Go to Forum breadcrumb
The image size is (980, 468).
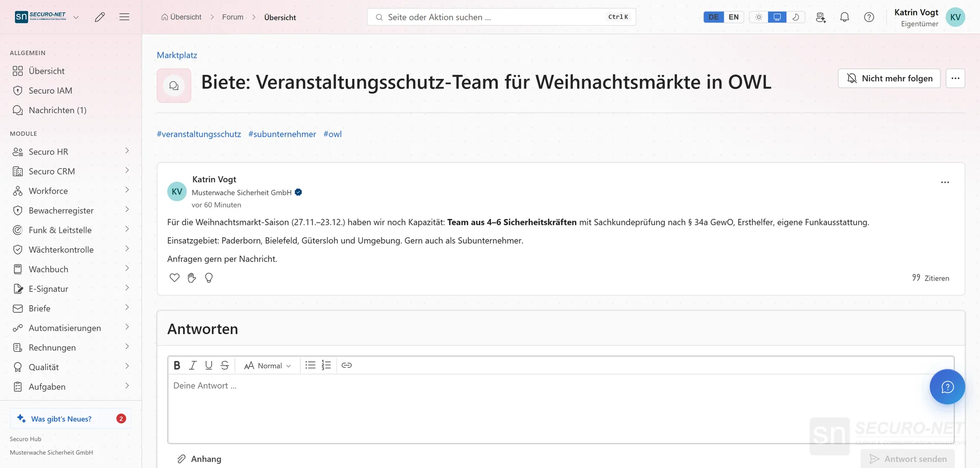[x=233, y=17]
